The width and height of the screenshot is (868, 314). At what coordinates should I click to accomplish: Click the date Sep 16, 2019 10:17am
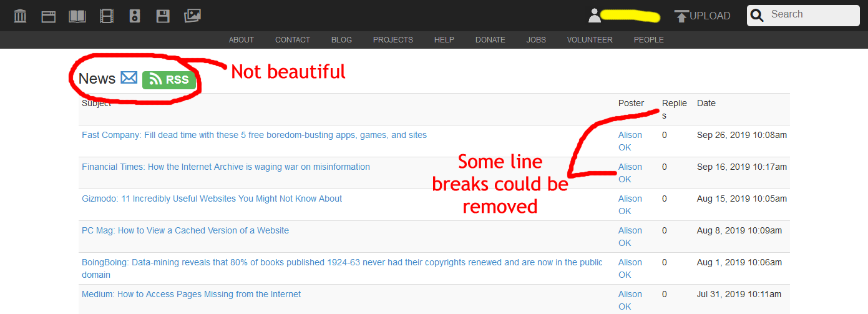pyautogui.click(x=742, y=167)
